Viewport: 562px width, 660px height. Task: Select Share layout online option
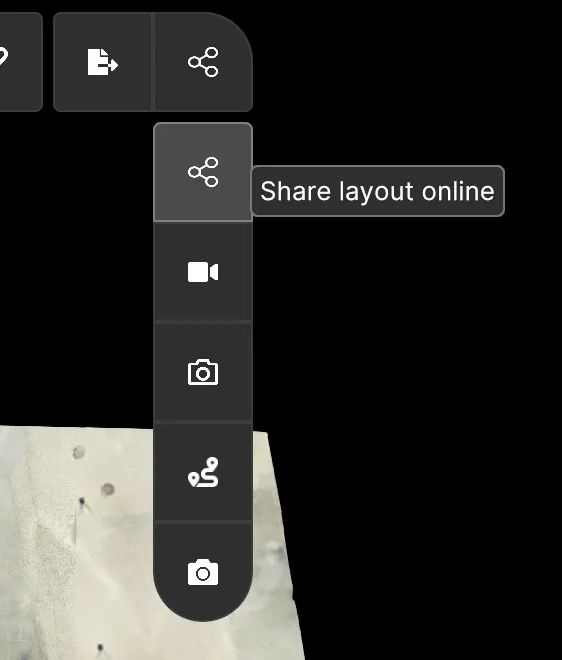(x=203, y=172)
